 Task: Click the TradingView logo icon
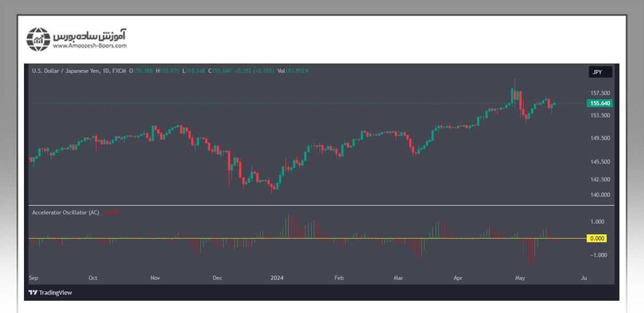click(33, 293)
